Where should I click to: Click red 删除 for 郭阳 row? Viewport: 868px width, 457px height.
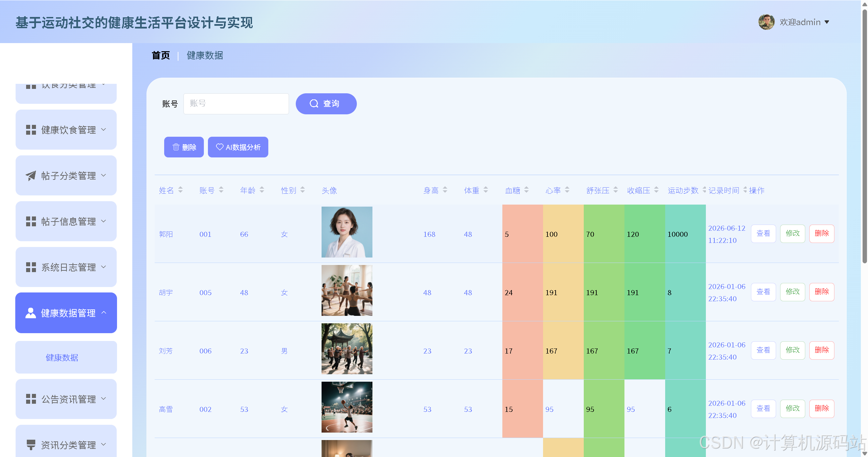pyautogui.click(x=822, y=233)
